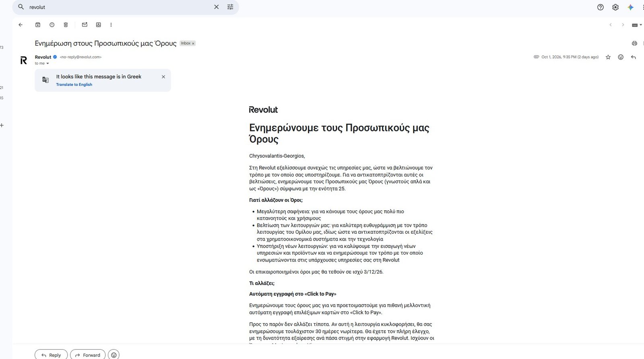This screenshot has width=644, height=359.
Task: Click the plus icon in the left sidebar
Action: (x=2, y=125)
